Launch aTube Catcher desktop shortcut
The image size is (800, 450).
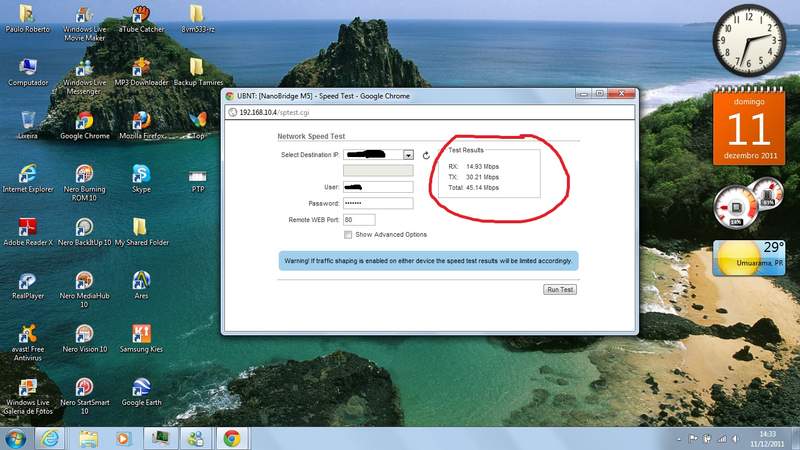pos(141,18)
